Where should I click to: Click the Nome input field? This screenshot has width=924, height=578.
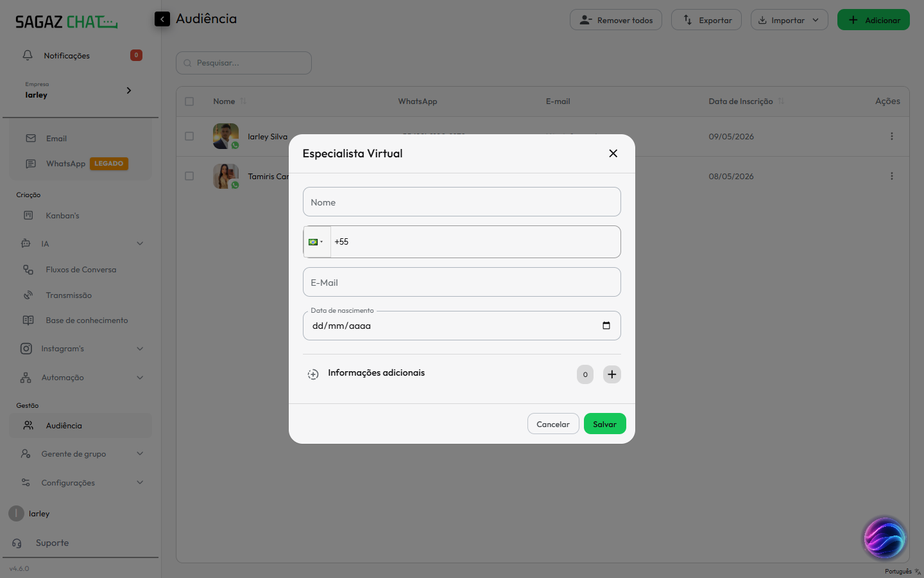[461, 202]
